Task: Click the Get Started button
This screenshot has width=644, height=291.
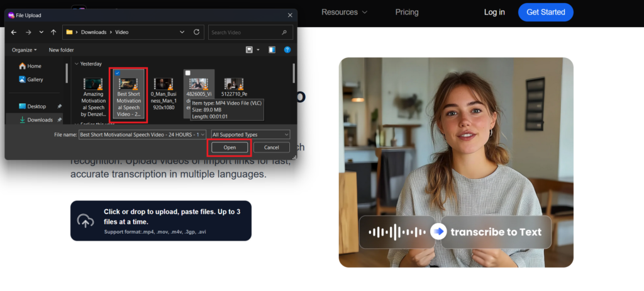Action: pos(545,12)
